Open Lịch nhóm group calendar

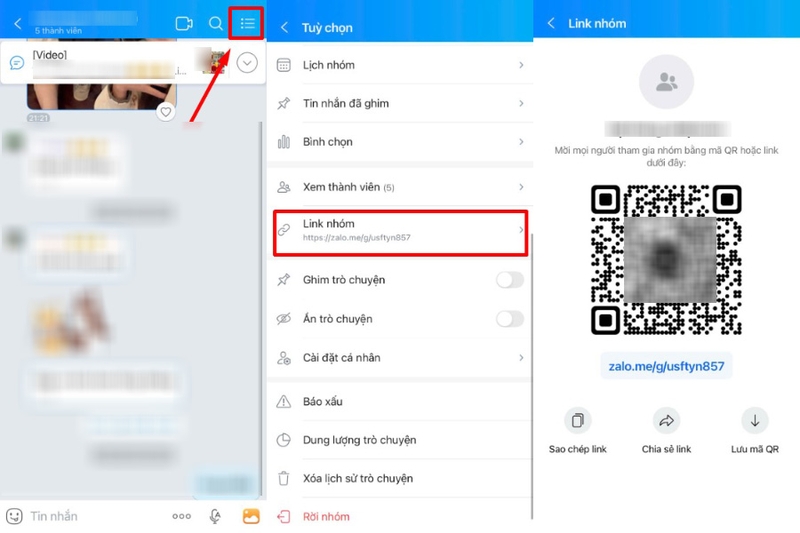pyautogui.click(x=400, y=65)
